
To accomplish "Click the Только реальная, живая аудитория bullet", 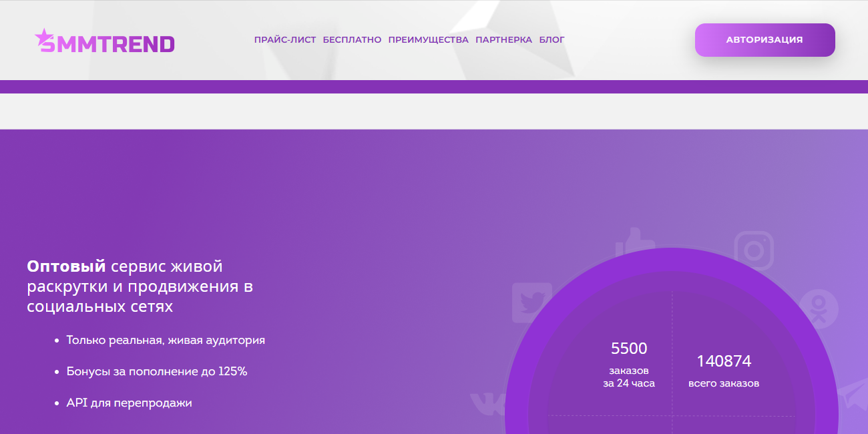I will pyautogui.click(x=166, y=340).
